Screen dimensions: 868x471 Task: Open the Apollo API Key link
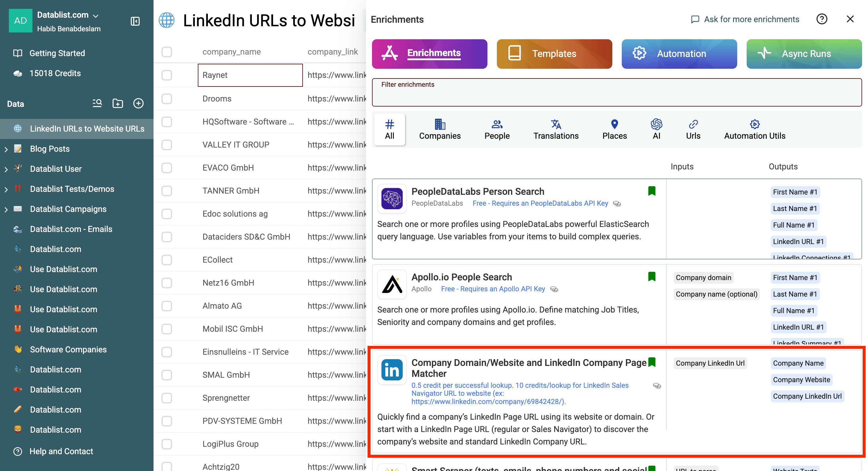pyautogui.click(x=493, y=289)
